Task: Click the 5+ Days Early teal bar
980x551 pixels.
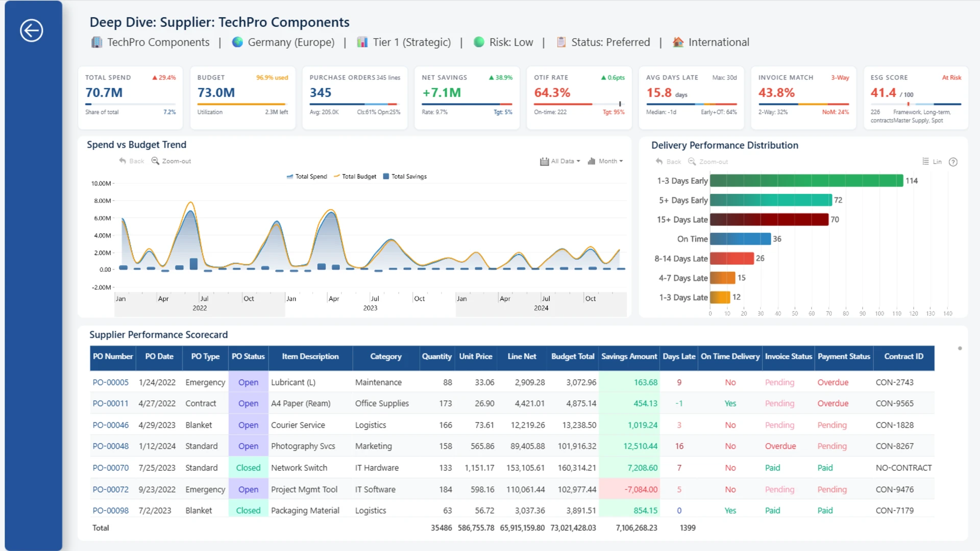Action: tap(771, 200)
